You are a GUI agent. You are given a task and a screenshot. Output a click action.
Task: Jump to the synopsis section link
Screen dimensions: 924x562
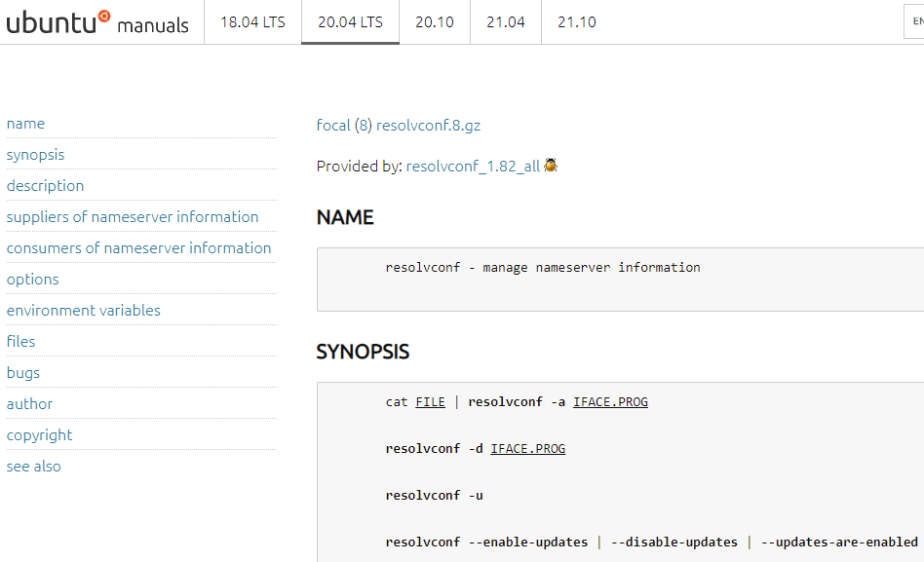[x=35, y=154]
